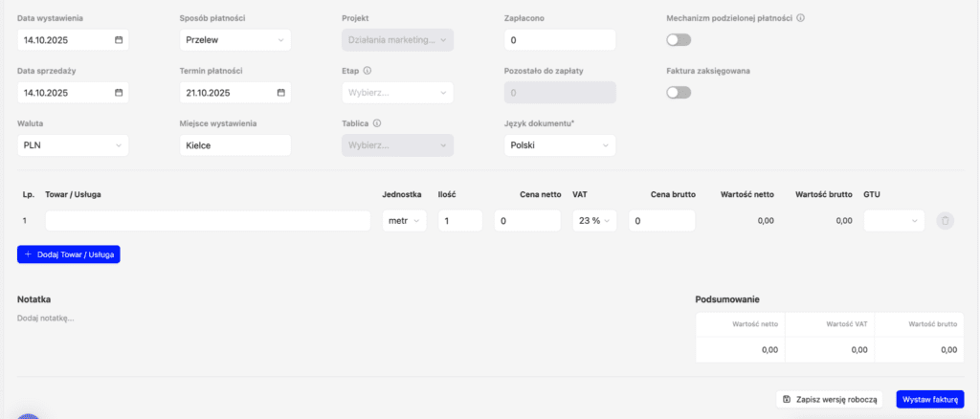Viewport: 980px width, 419px height.
Task: Open Język dokumentu dropdown showing Polski
Action: coord(559,145)
